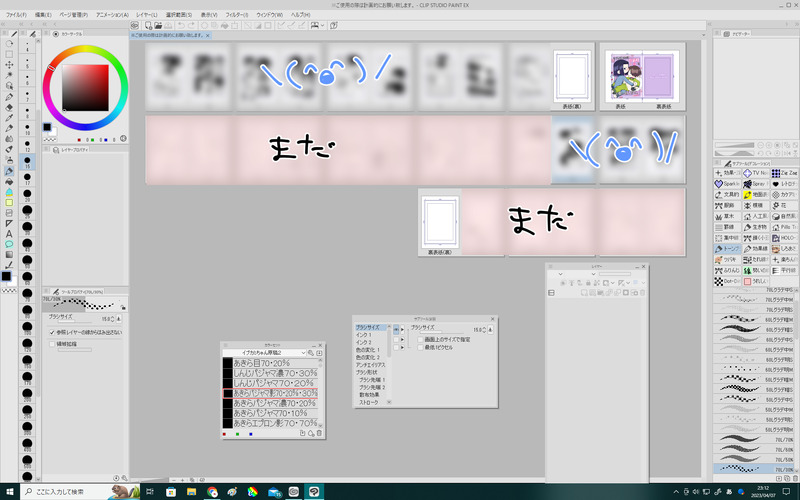800x500 pixels.
Task: Select the Zig Zag decoration sub tool
Action: point(785,173)
